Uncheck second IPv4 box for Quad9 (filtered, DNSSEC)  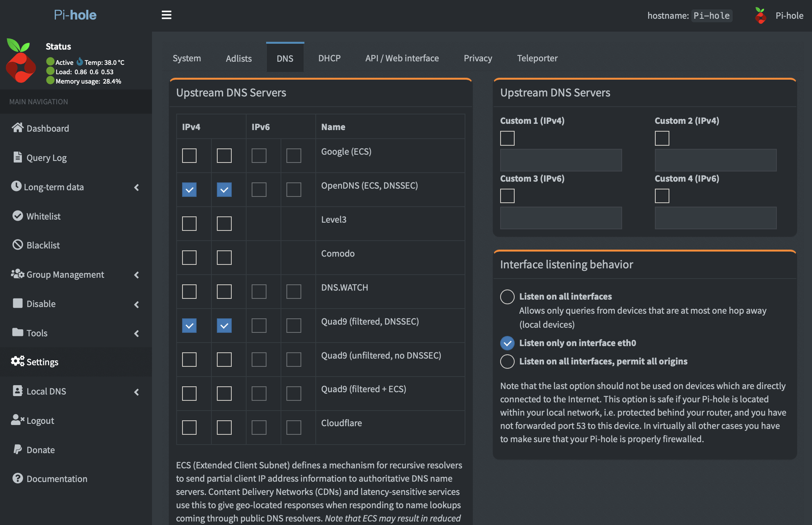[x=224, y=325]
